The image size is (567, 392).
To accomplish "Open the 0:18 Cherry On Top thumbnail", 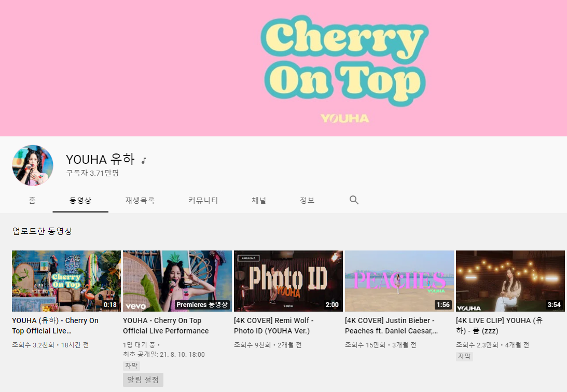I will coord(66,281).
